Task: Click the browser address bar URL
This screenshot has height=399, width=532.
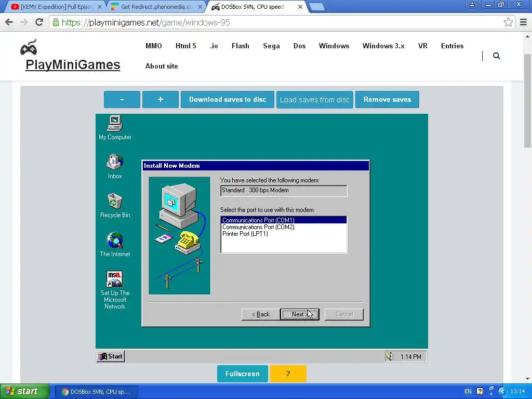Action: coord(146,22)
